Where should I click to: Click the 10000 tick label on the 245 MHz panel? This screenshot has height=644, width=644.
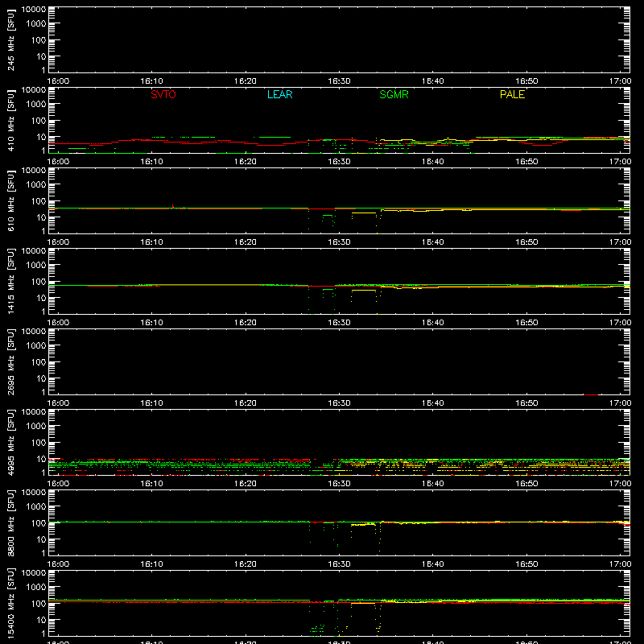click(34, 10)
